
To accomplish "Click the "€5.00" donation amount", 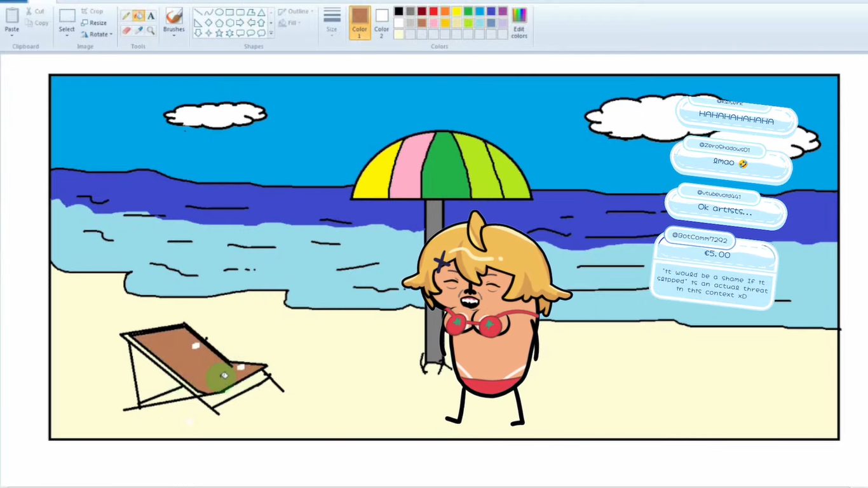I will tap(717, 254).
